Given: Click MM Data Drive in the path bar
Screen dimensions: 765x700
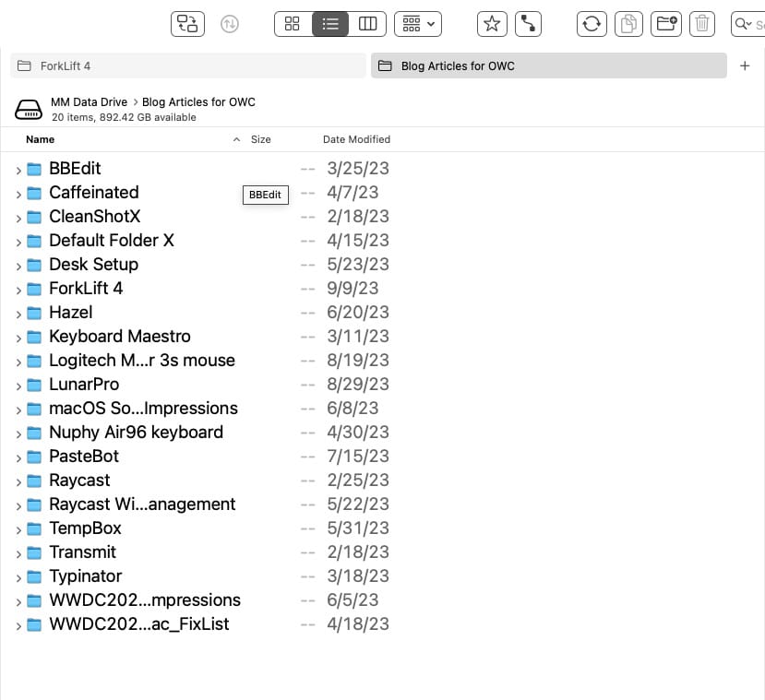Looking at the screenshot, I should [x=89, y=102].
